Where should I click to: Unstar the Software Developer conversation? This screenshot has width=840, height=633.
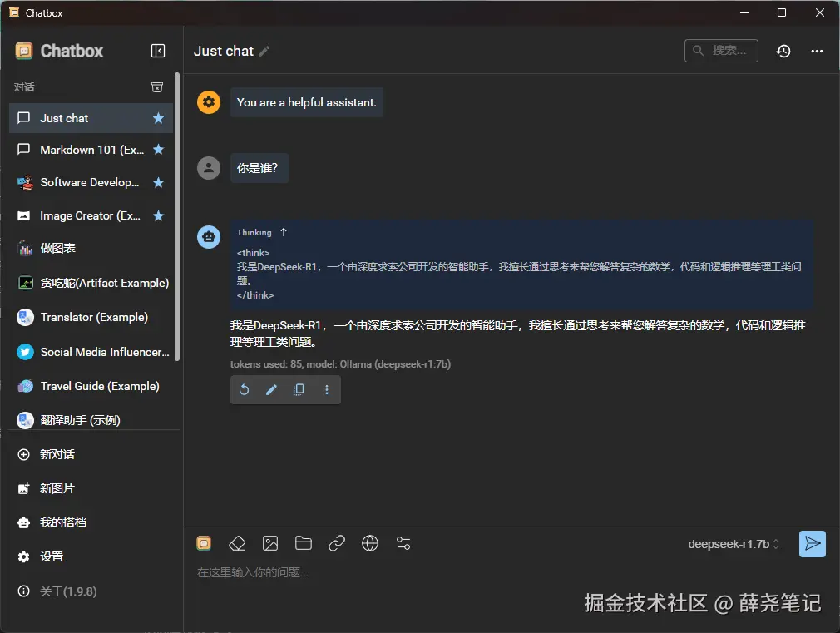point(159,183)
